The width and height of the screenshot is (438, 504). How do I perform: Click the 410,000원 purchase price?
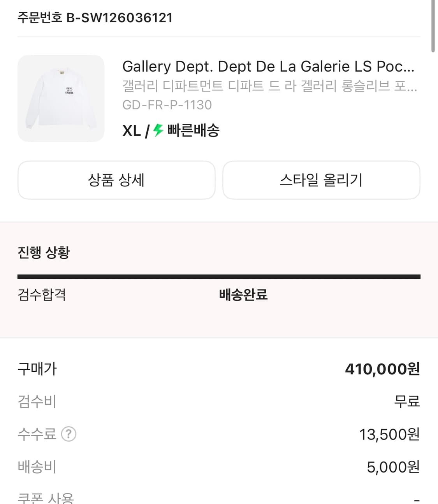click(x=382, y=369)
